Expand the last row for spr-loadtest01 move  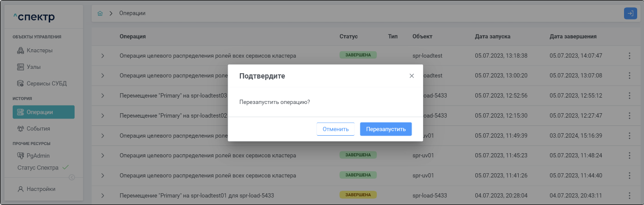click(102, 196)
